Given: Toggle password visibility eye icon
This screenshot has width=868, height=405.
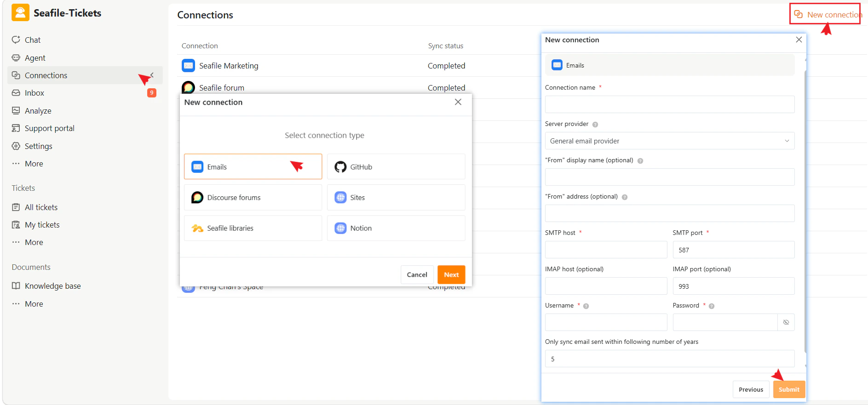Looking at the screenshot, I should coord(786,322).
